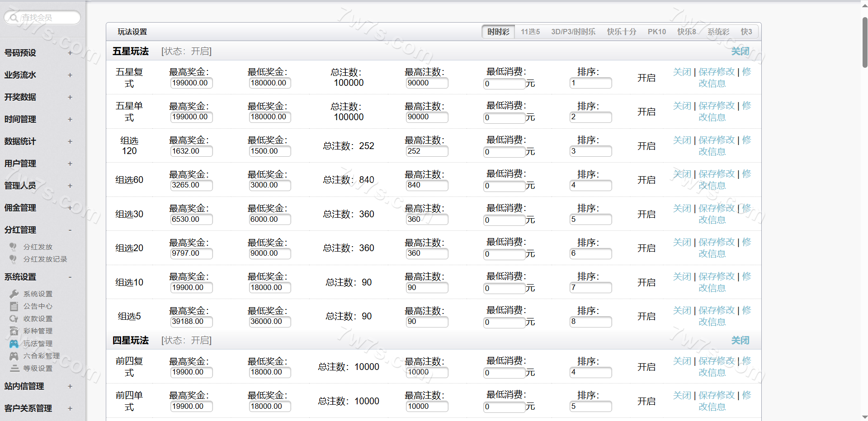Click 保存修改 for 五星复式 row
The image size is (868, 421).
click(717, 72)
